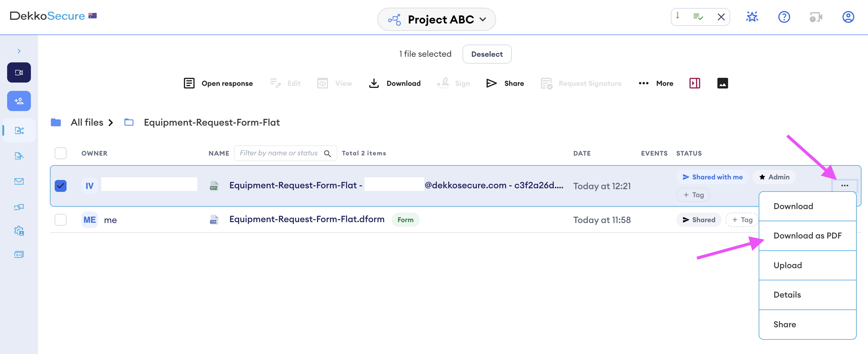868x354 pixels.
Task: Click the what's new star icon
Action: coord(752,17)
